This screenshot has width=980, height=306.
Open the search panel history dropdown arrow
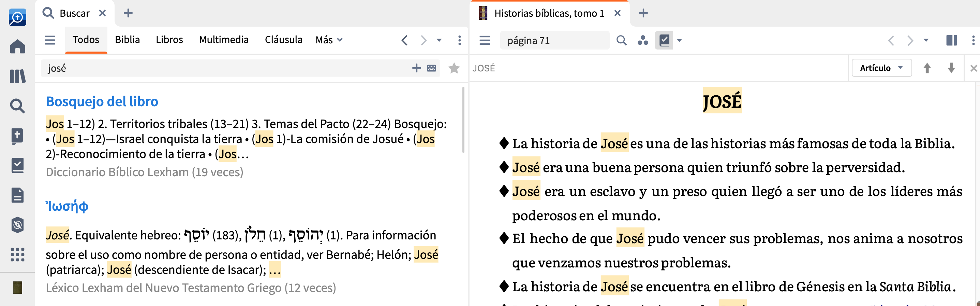coord(439,40)
